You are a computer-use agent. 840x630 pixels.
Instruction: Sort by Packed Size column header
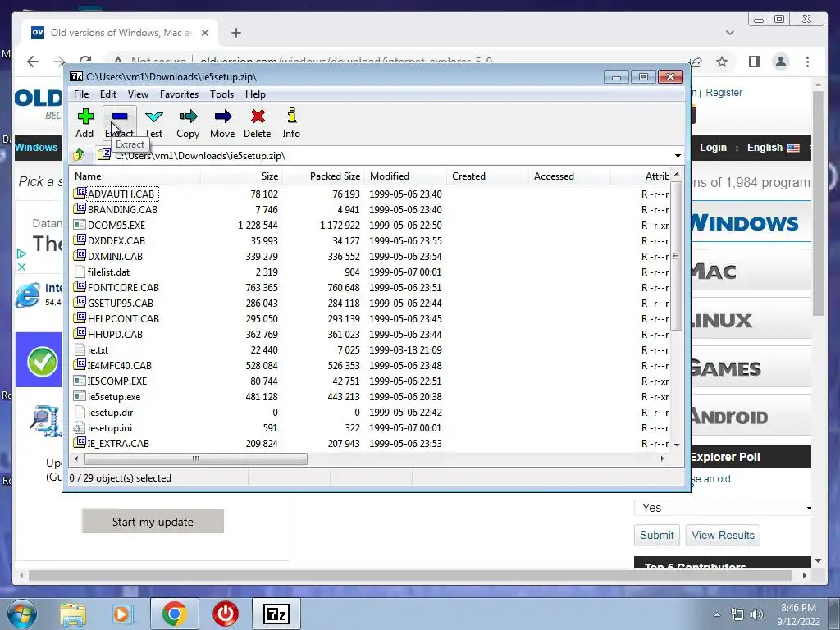[x=323, y=176]
